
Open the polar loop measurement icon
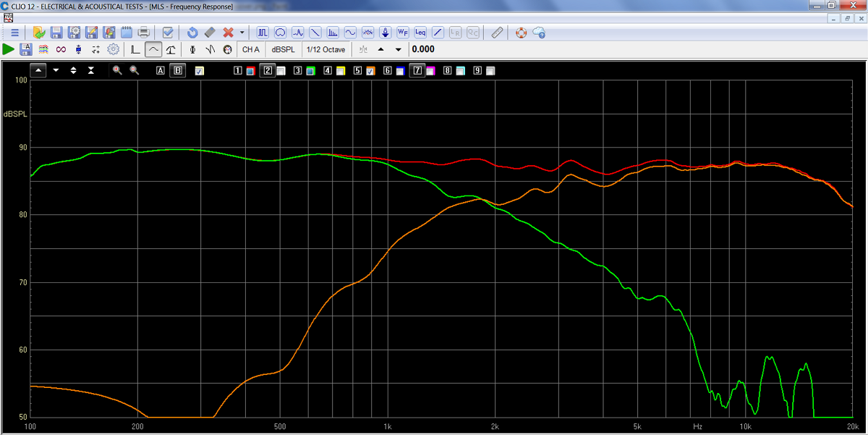(x=280, y=33)
